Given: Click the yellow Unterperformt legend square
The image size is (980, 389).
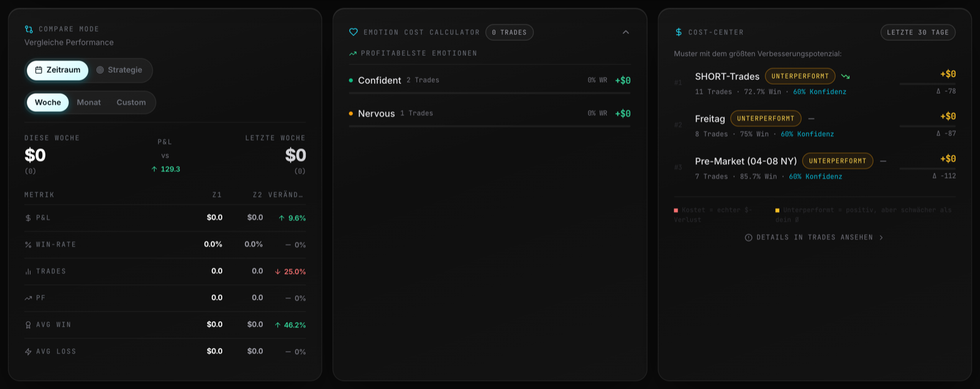Looking at the screenshot, I should click(x=777, y=210).
